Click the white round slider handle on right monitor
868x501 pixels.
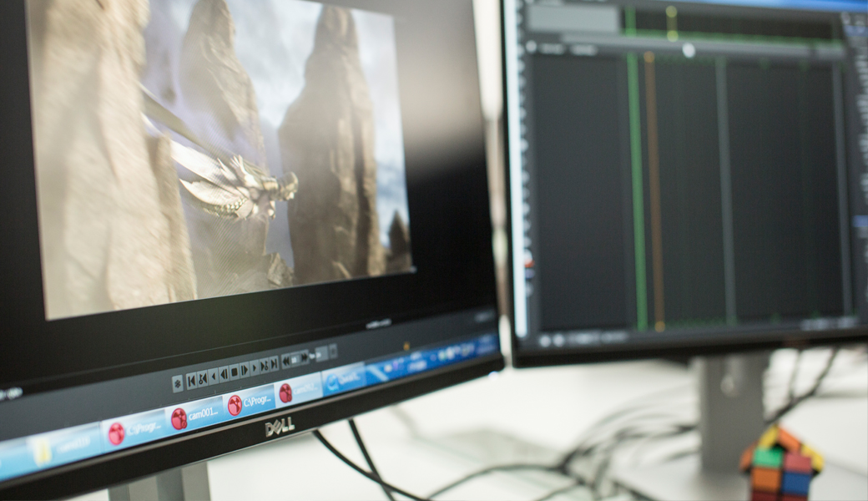(688, 50)
